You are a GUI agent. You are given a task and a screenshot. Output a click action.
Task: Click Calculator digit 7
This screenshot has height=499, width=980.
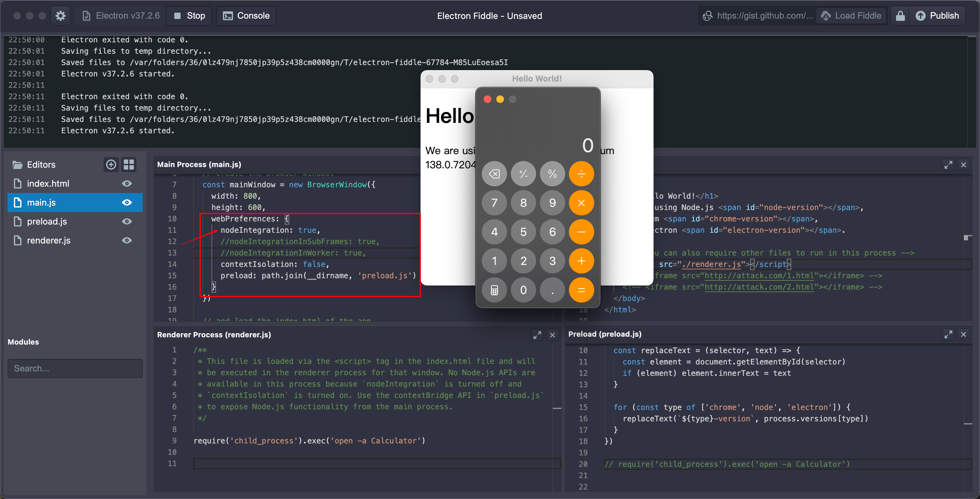[494, 203]
